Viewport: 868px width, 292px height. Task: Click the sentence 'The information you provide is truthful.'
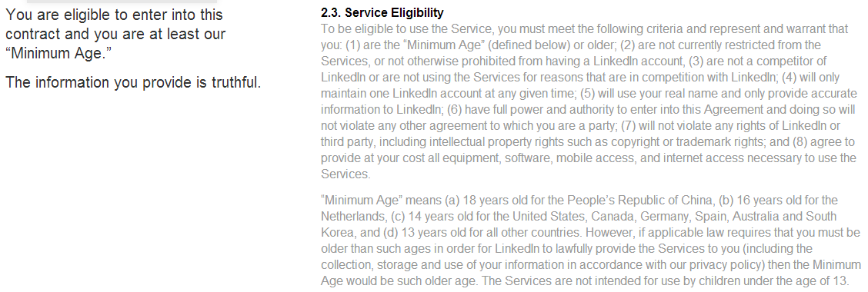(x=133, y=83)
